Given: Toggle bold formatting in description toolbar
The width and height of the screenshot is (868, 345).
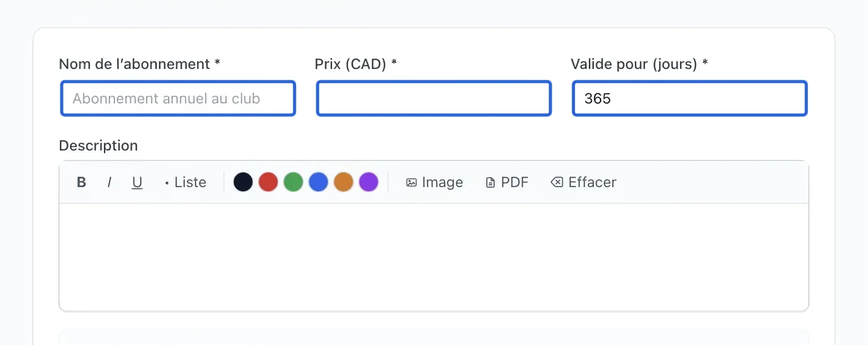Looking at the screenshot, I should click(x=81, y=182).
